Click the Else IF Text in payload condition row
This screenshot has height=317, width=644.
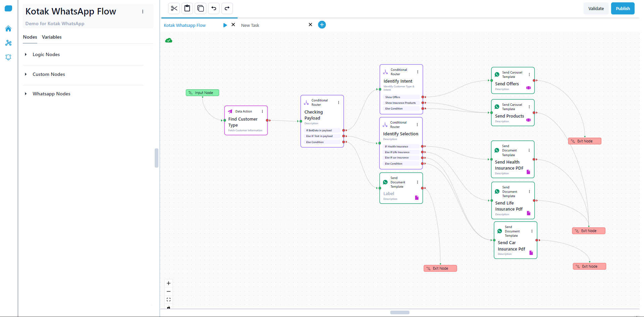click(322, 136)
